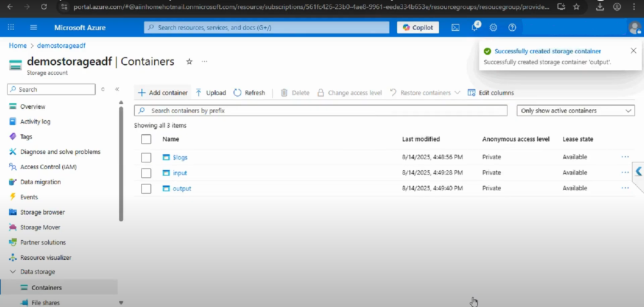
Task: Check the input container checkbox
Action: tap(146, 173)
